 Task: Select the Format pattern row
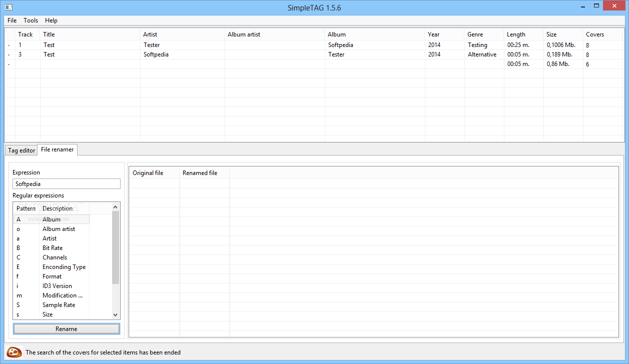(x=51, y=276)
